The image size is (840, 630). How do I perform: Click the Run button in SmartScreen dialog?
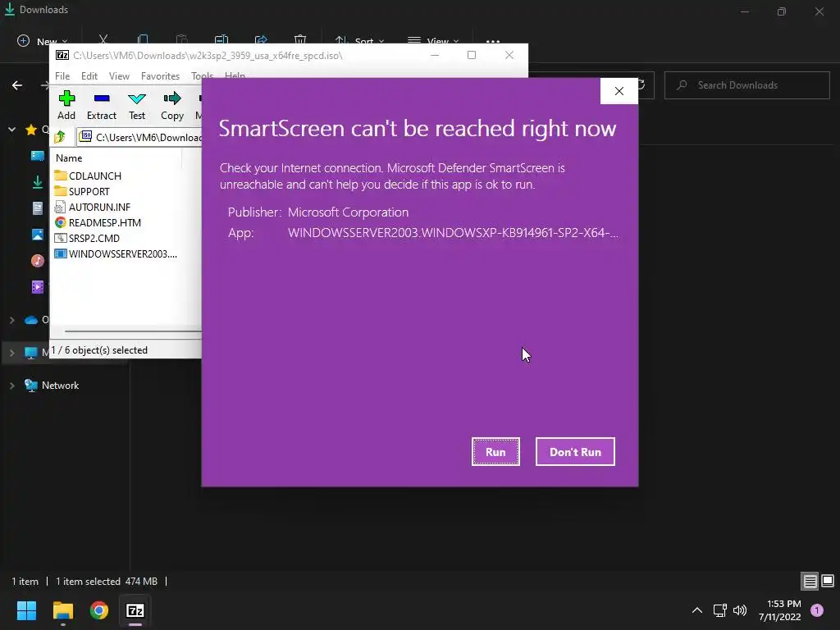[495, 452]
